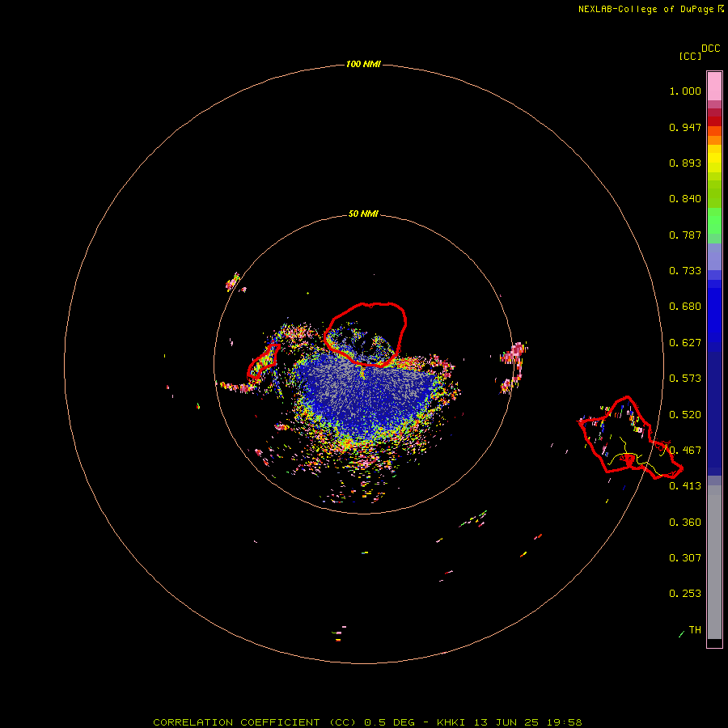
Task: Click the 0.360 color scale value
Action: coord(685,523)
